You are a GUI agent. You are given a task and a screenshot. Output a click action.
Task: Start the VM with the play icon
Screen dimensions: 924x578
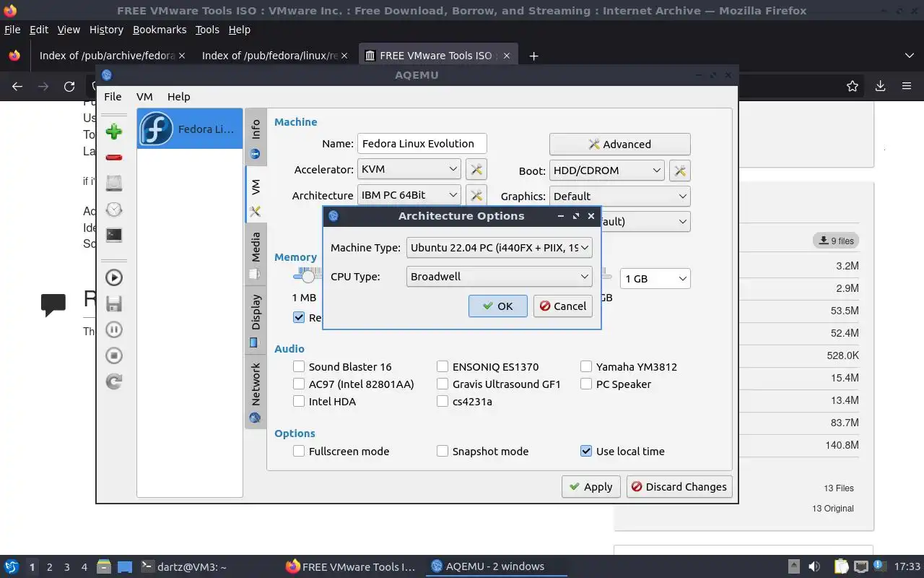coord(114,277)
